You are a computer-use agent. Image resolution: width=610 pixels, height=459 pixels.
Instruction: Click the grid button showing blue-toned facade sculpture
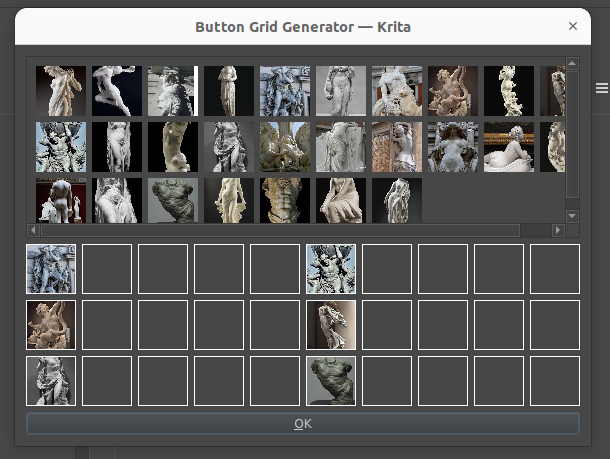(51, 269)
